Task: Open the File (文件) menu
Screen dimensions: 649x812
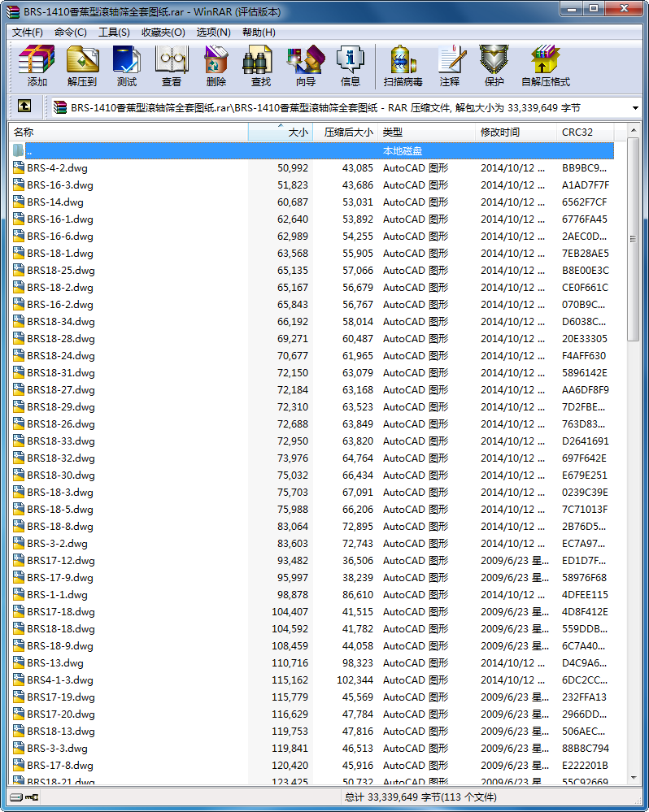Action: tap(28, 33)
